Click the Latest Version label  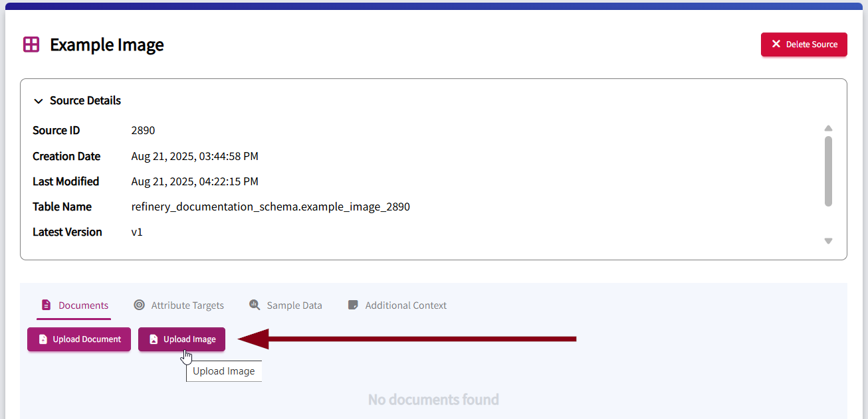click(67, 232)
